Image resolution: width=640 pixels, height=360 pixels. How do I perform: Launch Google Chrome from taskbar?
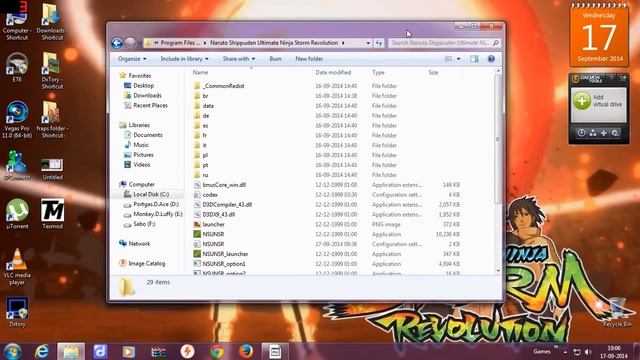(x=217, y=351)
